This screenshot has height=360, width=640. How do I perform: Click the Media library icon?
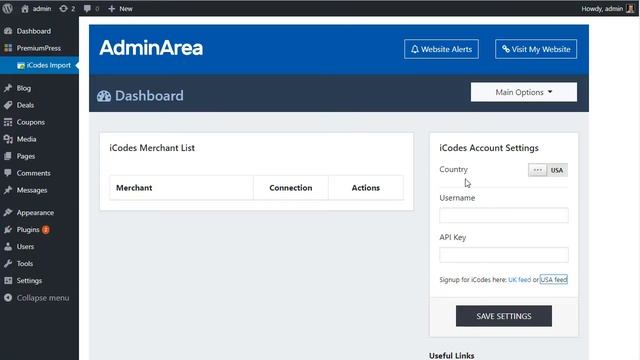[x=8, y=139]
